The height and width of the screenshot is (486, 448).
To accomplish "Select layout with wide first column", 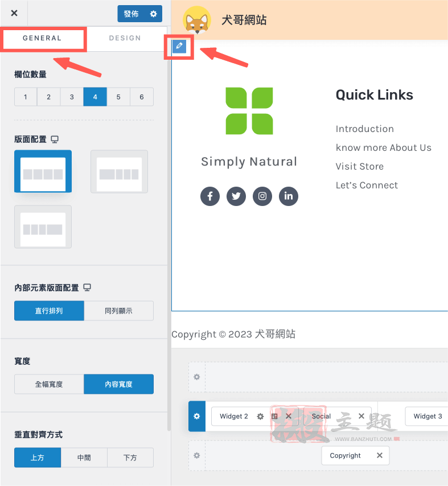I will click(x=119, y=171).
